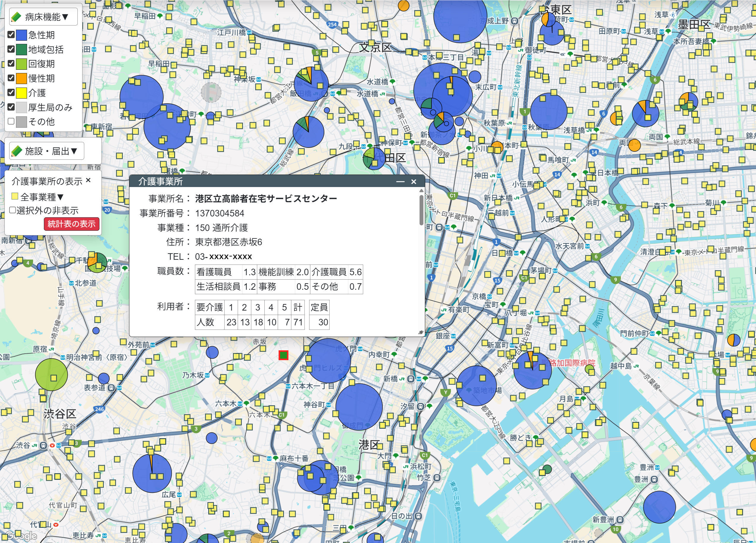Click the blue circle near 築地市場
The width and height of the screenshot is (756, 543).
click(476, 386)
